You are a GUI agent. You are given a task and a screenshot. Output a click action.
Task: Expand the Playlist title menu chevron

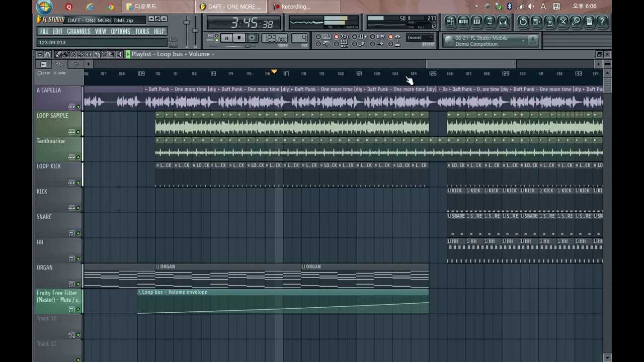click(x=213, y=54)
